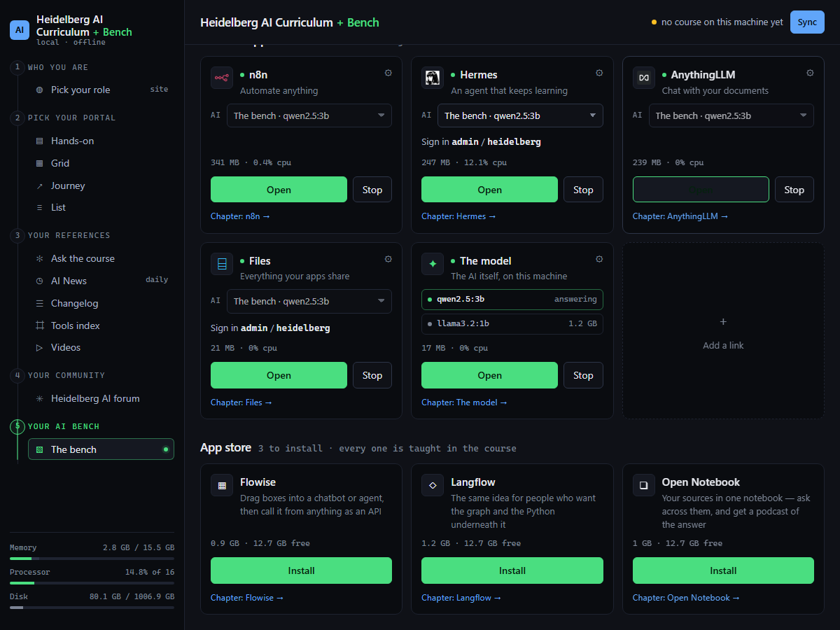
Task: Go to Ask the course
Action: pos(101,258)
